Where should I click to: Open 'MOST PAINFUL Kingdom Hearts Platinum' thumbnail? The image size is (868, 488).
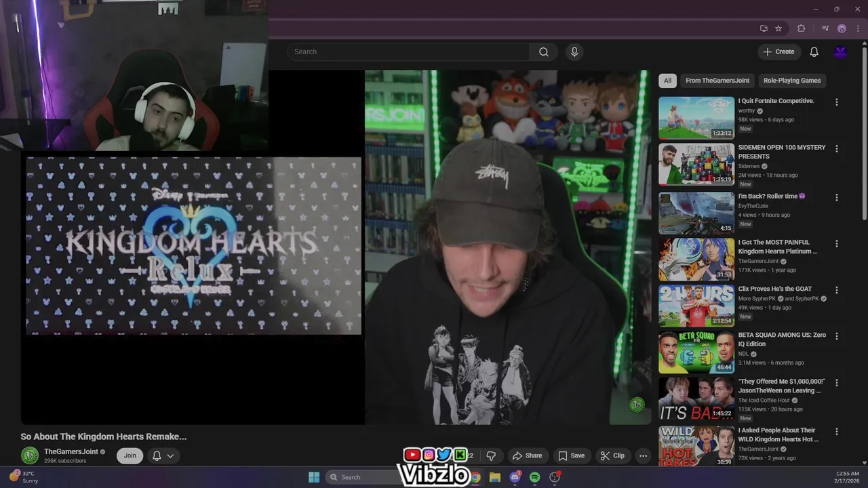pos(696,259)
